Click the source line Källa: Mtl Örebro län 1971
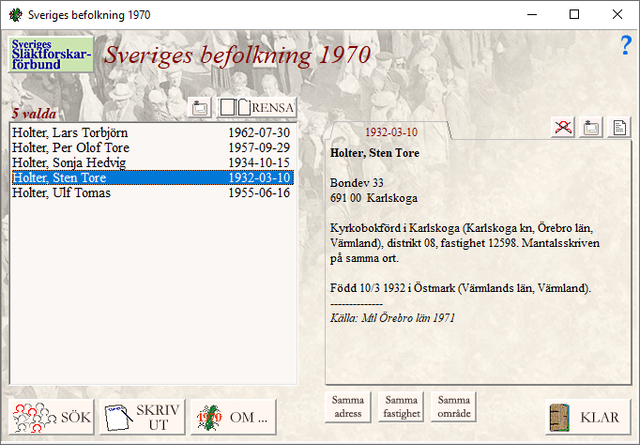Screen dimensions: 640x445 click(x=392, y=318)
